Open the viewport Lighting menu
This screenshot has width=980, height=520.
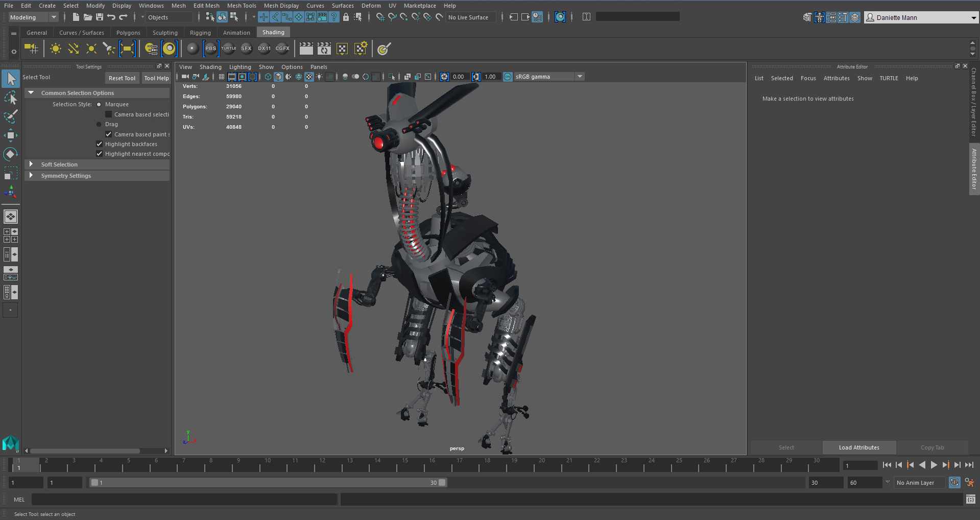[x=240, y=67]
